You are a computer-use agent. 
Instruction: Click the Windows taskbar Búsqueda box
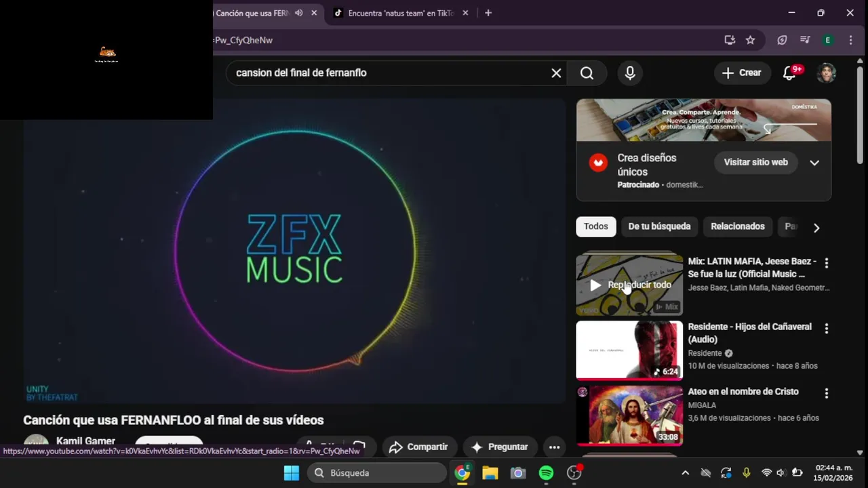377,472
